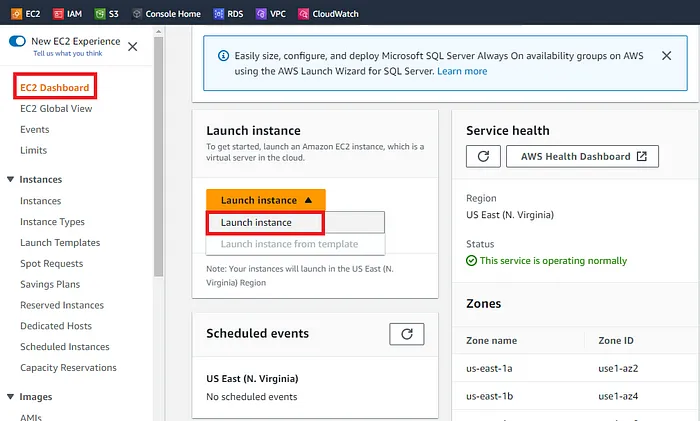
Task: Select the us-east-1b zone cell
Action: pyautogui.click(x=490, y=396)
